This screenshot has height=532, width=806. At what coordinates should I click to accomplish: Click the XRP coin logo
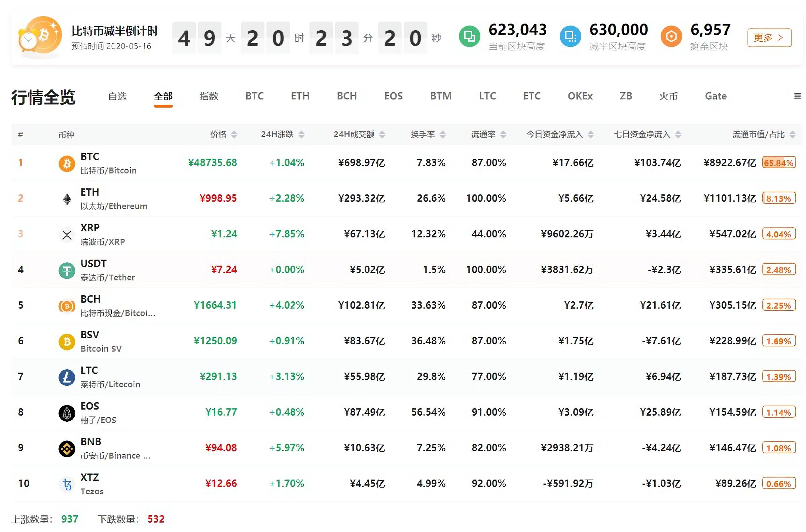[67, 235]
